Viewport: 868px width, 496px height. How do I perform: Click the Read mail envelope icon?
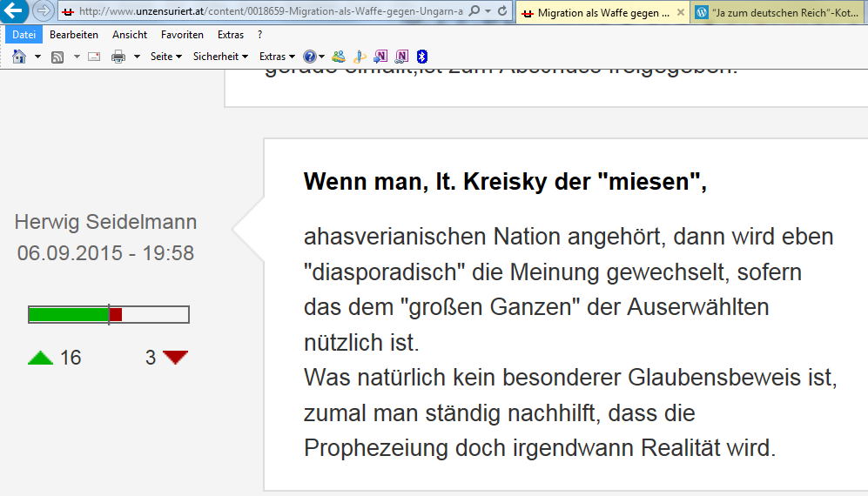click(94, 57)
